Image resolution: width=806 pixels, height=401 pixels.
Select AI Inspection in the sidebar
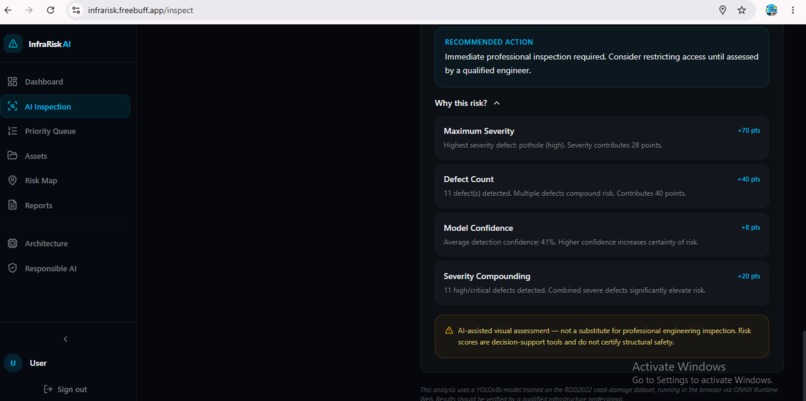tap(65, 106)
